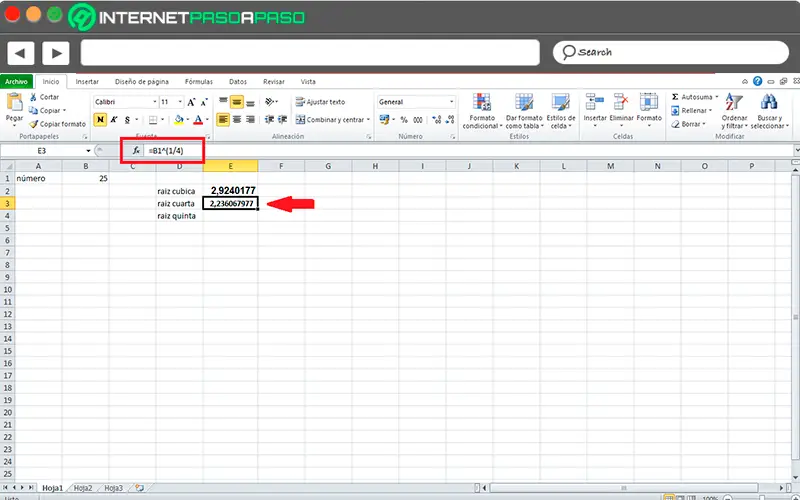Switch to the Diseño de página tab

click(x=141, y=82)
